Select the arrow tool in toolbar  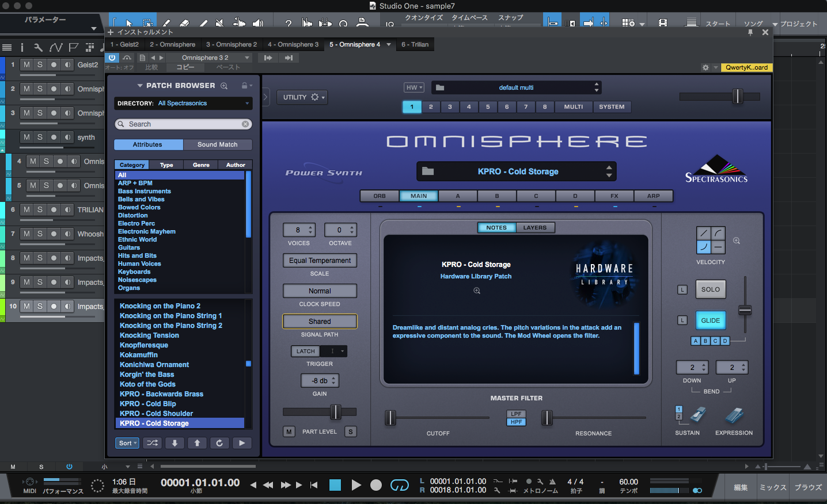coord(129,23)
